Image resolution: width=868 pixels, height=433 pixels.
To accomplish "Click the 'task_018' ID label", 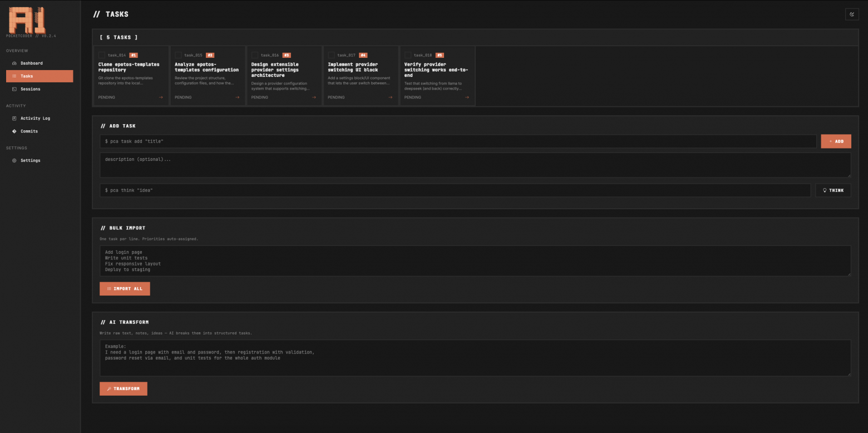I will (x=423, y=56).
